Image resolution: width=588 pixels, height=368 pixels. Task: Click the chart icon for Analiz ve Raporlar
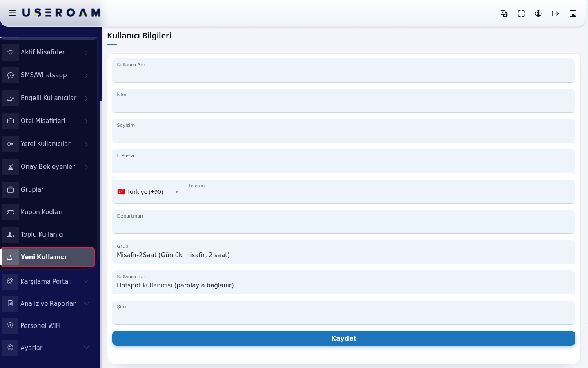(10, 303)
